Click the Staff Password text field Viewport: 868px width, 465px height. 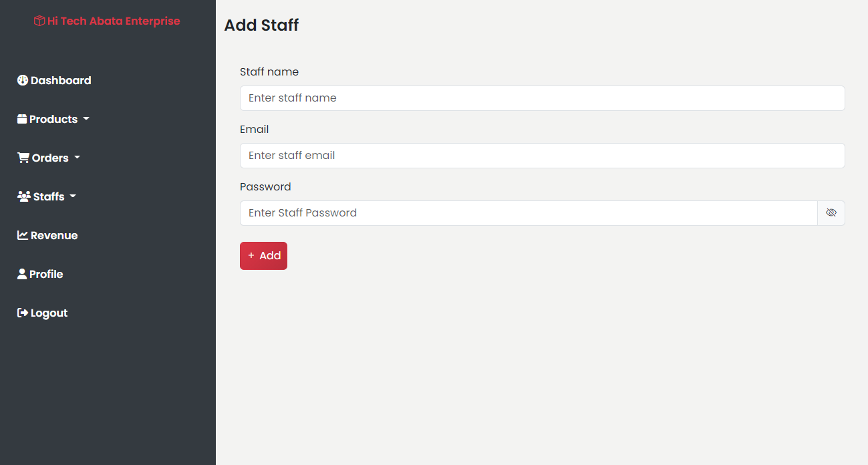528,213
